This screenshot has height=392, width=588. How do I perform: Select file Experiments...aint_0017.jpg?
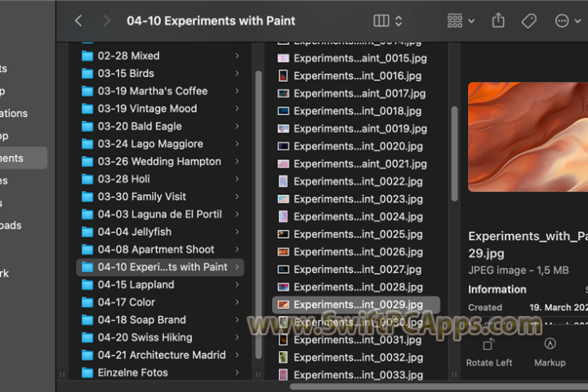point(356,94)
